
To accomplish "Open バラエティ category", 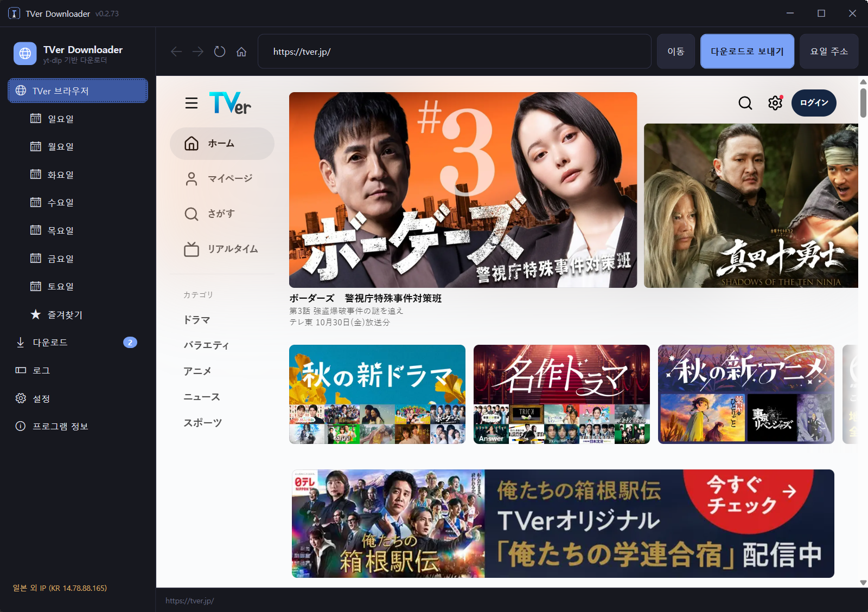I will 206,345.
